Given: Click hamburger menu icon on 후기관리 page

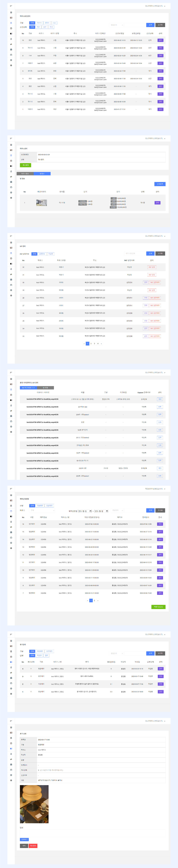Looking at the screenshot, I should [x=11, y=635].
